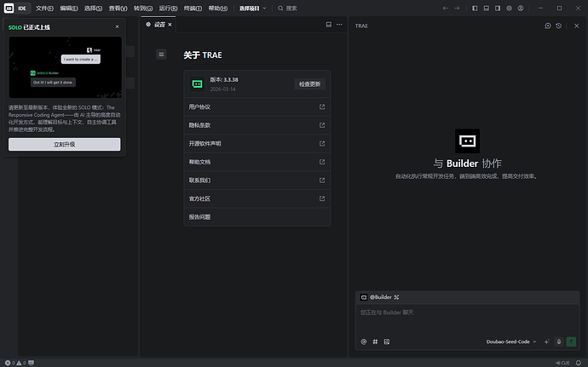Click the 立刻升级 upgrade button
The image size is (588, 367).
point(65,144)
